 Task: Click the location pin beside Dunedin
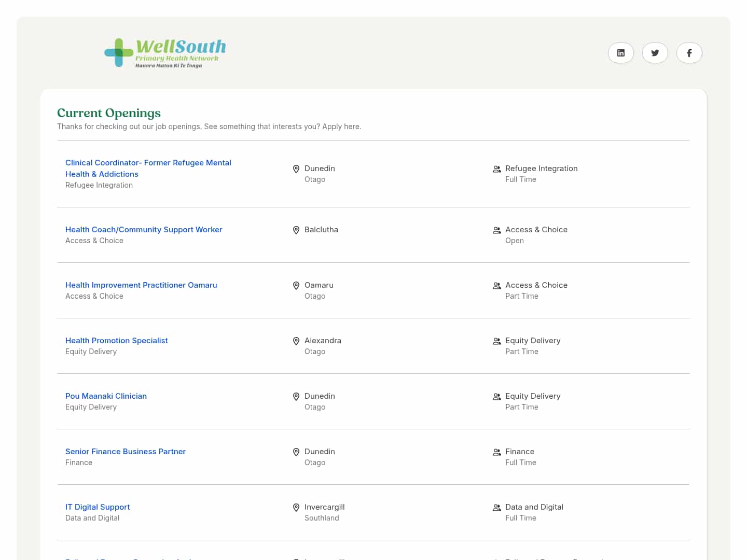[x=296, y=169]
